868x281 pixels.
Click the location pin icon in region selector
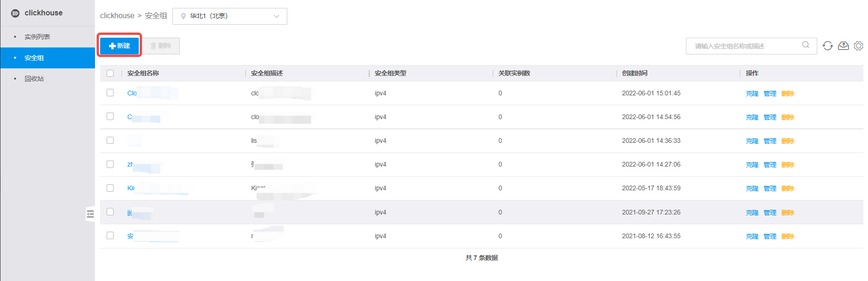click(x=183, y=16)
